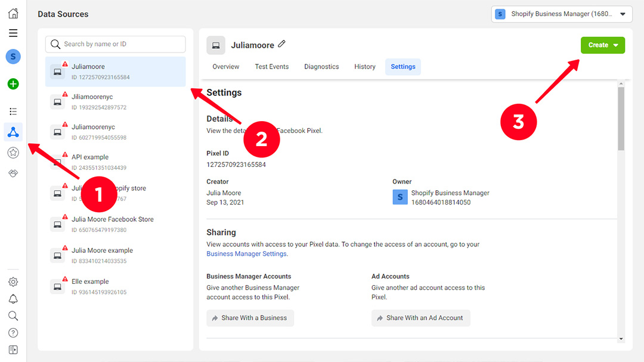Switch to the Overview tab
644x362 pixels.
click(225, 67)
